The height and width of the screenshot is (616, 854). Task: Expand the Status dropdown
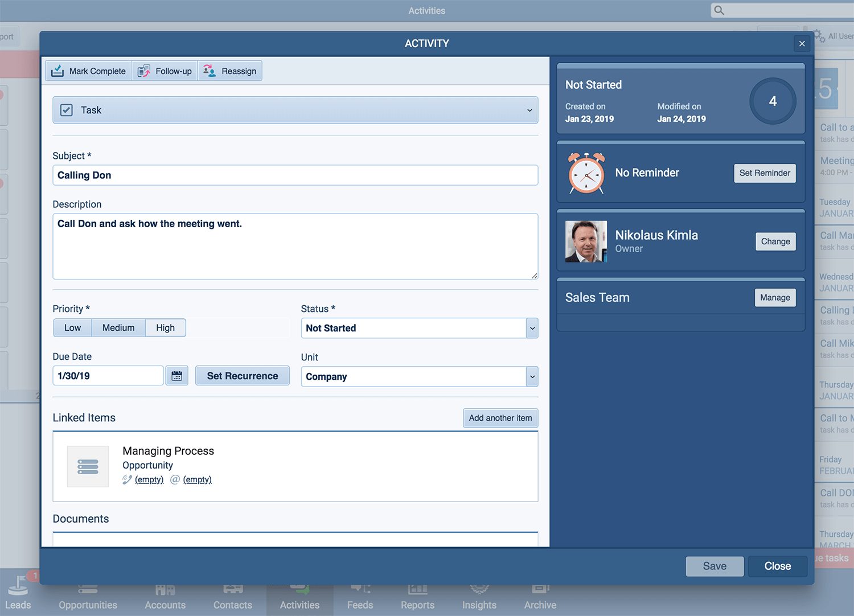532,328
